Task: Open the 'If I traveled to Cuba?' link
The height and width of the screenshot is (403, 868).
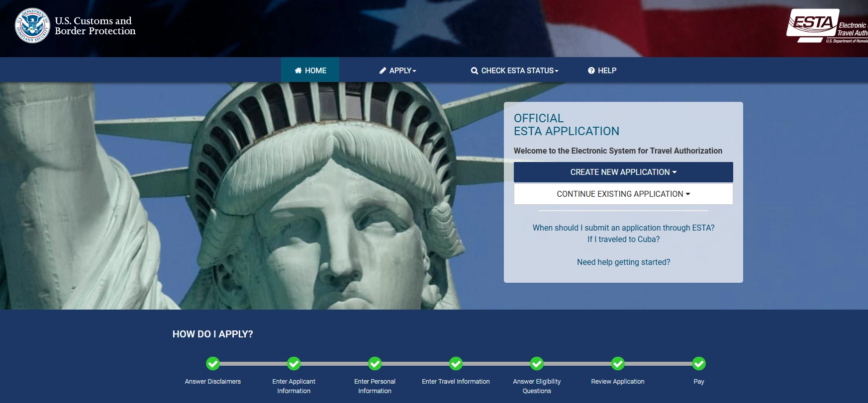Action: pyautogui.click(x=623, y=239)
